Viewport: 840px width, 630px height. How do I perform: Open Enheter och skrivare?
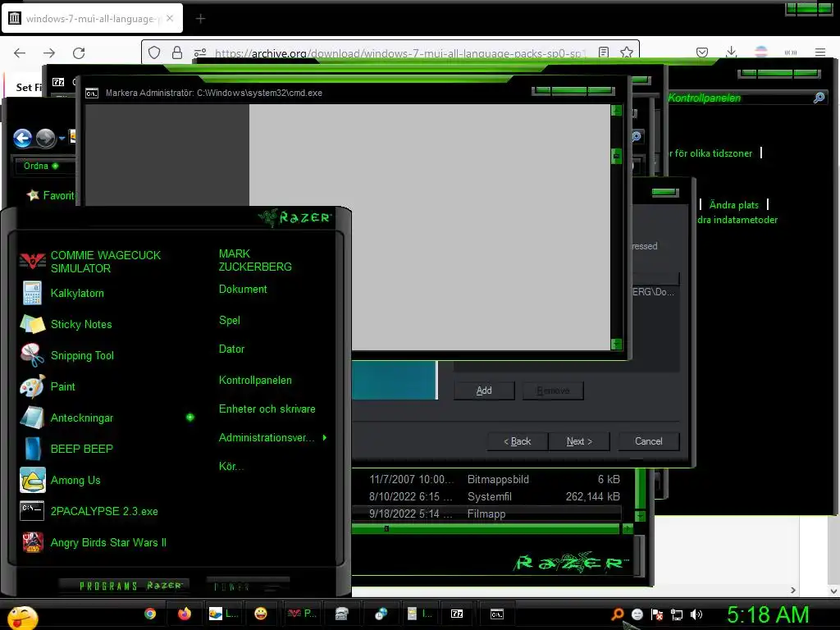pos(267,409)
